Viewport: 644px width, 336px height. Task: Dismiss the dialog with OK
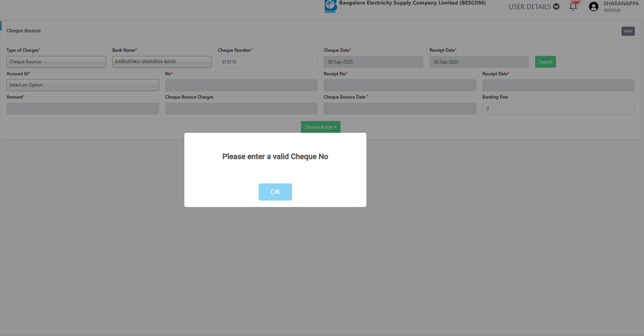pyautogui.click(x=275, y=192)
